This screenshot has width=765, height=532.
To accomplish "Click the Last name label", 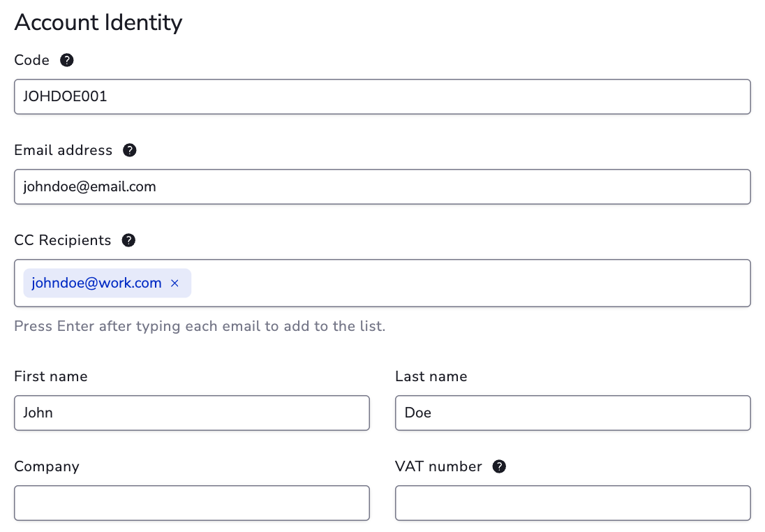I will [x=431, y=376].
